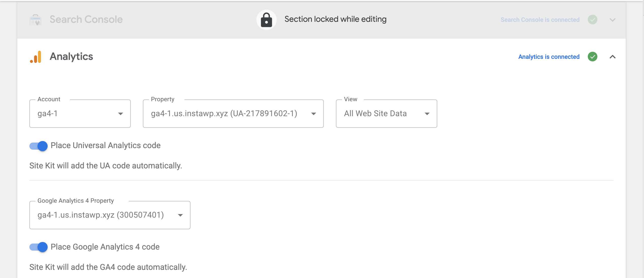Click the Section locked while editing banner
The width and height of the screenshot is (644, 278).
click(335, 19)
